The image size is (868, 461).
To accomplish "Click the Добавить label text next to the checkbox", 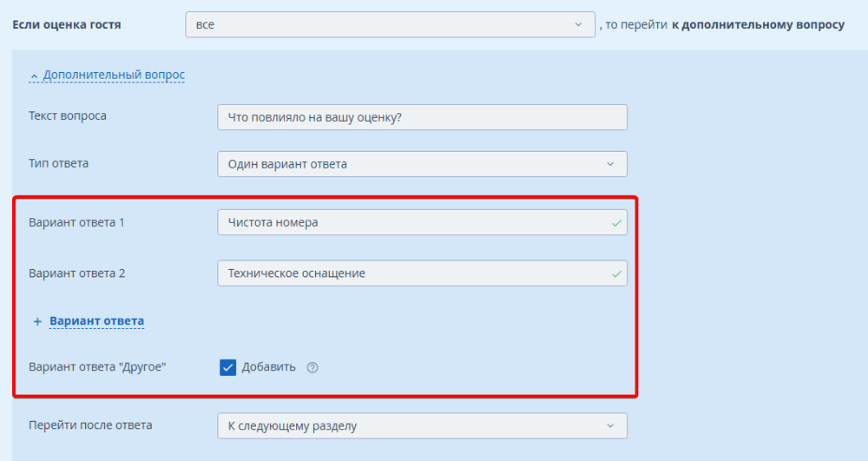I will (268, 367).
